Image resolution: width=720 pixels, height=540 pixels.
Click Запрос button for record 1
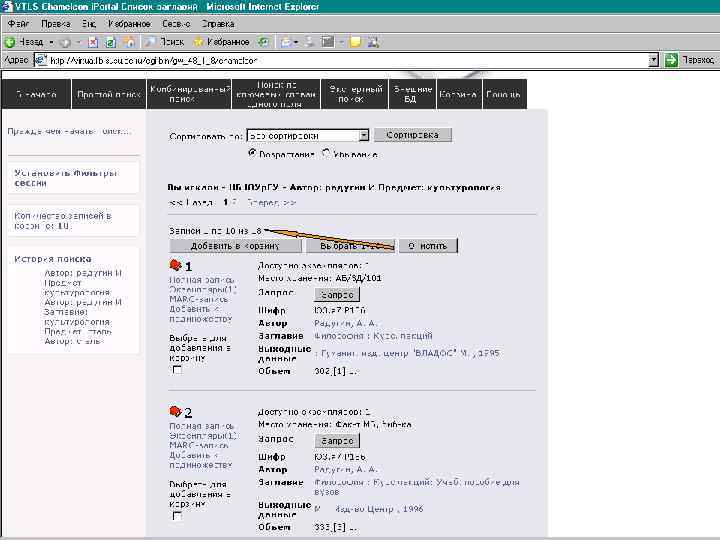click(337, 294)
